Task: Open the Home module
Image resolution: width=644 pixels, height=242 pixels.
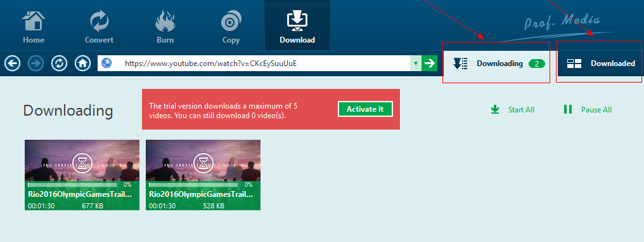Action: (x=34, y=27)
